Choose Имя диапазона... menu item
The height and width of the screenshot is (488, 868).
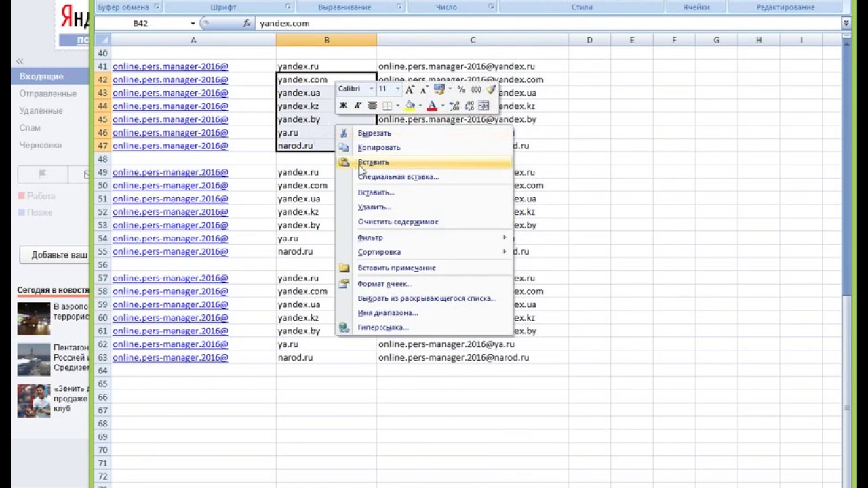point(424,313)
